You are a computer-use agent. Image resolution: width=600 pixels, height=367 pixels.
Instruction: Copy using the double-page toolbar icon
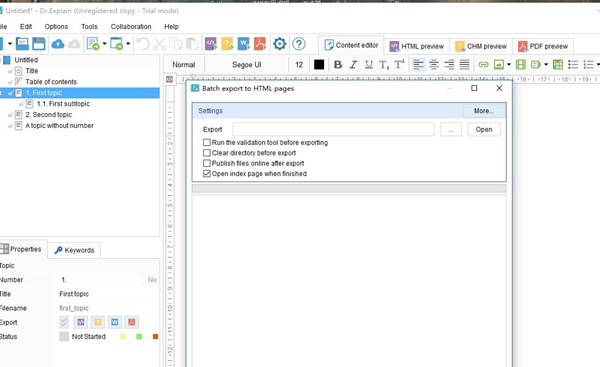coord(176,44)
